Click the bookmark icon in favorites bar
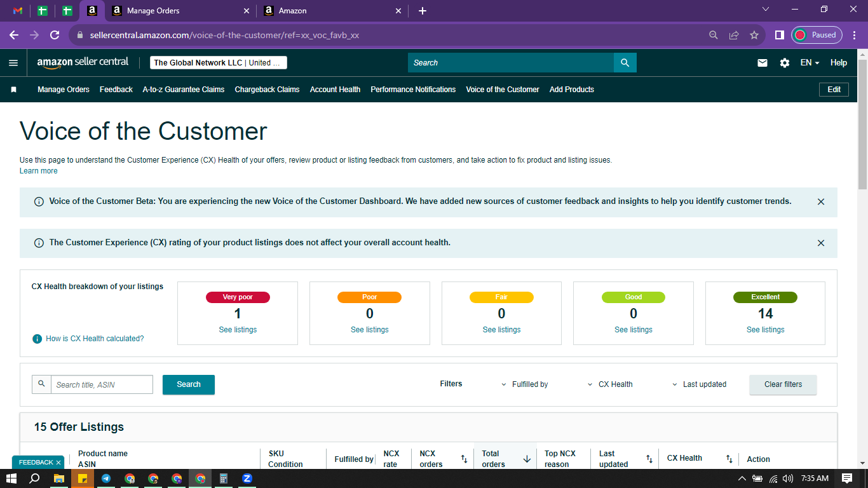868x488 pixels. click(13, 90)
